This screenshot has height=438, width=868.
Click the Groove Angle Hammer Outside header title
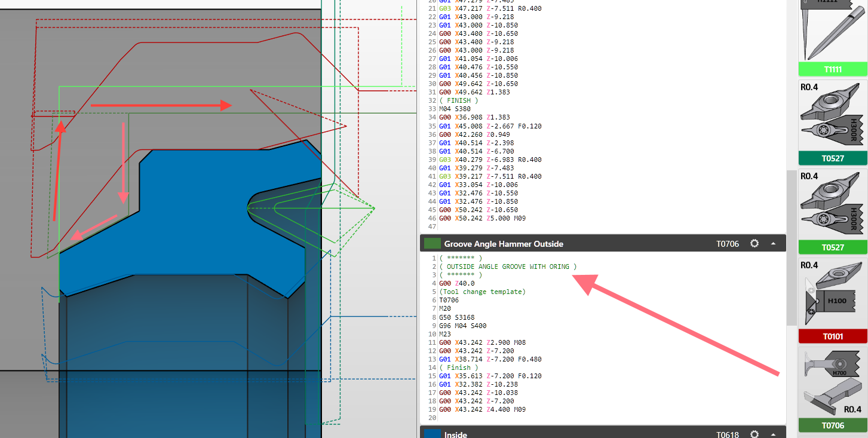pyautogui.click(x=504, y=244)
